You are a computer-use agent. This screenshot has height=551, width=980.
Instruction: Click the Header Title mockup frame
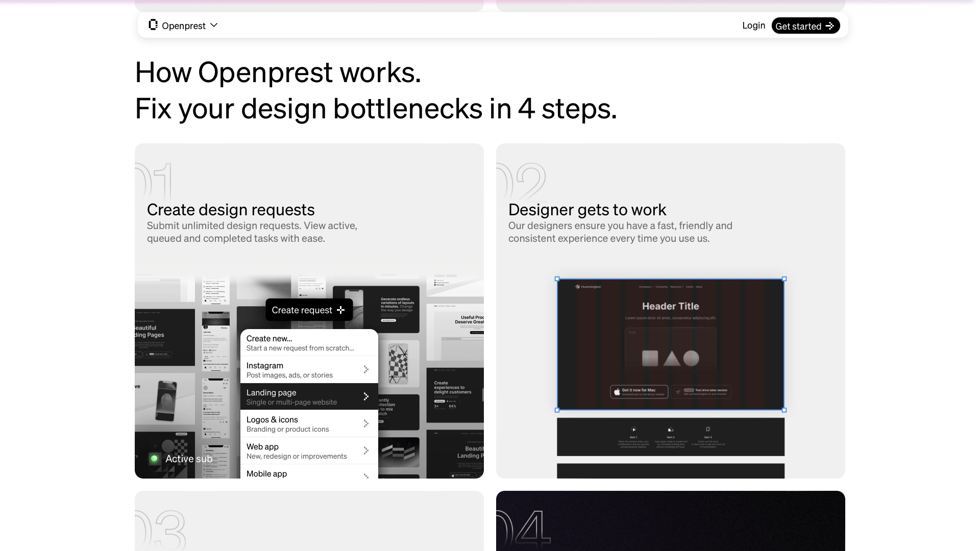pyautogui.click(x=671, y=344)
